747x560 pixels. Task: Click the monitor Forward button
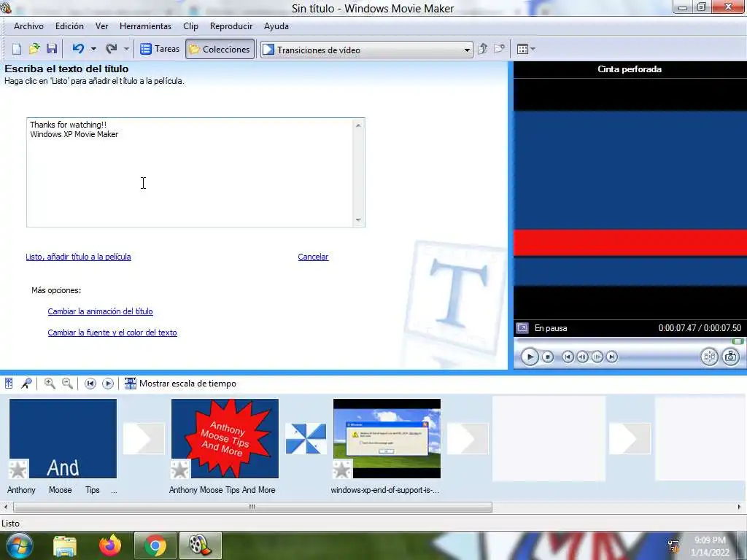click(612, 357)
